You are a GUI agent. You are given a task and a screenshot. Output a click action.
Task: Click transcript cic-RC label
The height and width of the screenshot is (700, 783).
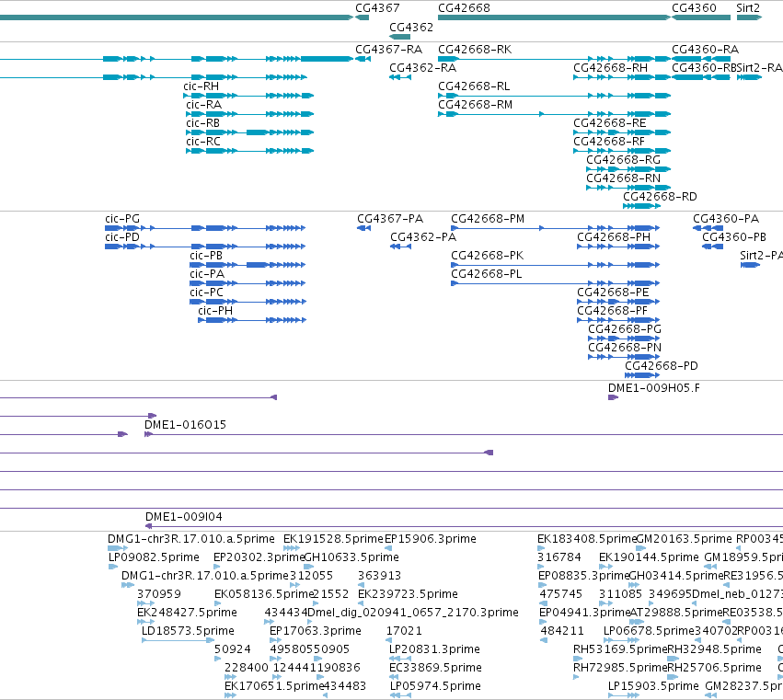pos(203,142)
